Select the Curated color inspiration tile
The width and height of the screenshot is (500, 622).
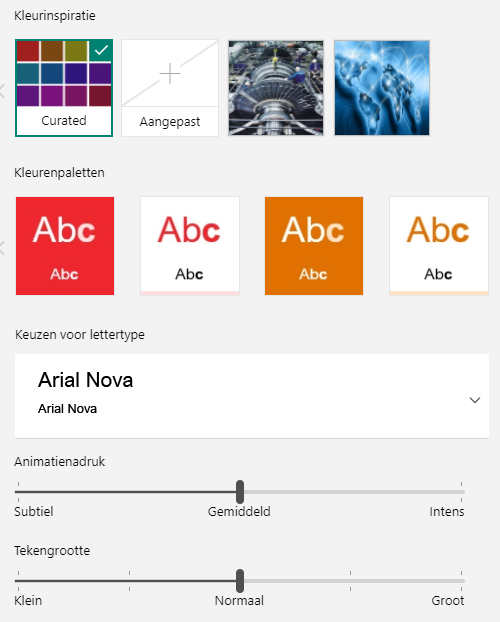point(64,88)
